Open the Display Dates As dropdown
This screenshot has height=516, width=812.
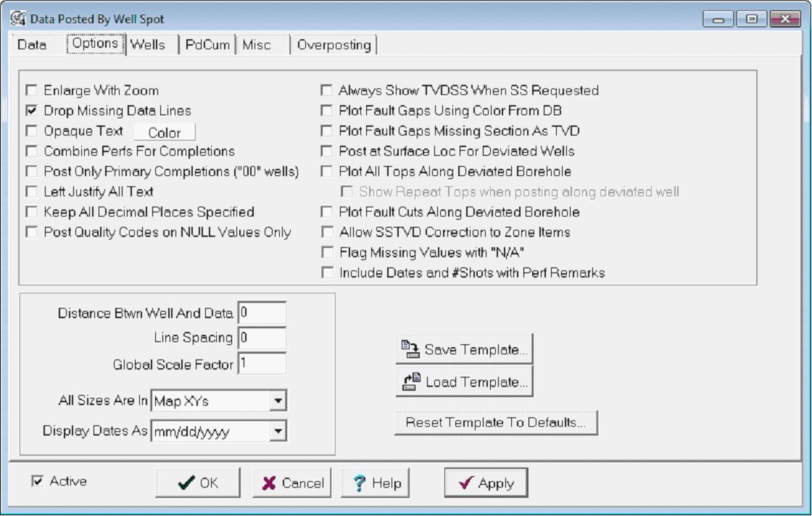[278, 432]
